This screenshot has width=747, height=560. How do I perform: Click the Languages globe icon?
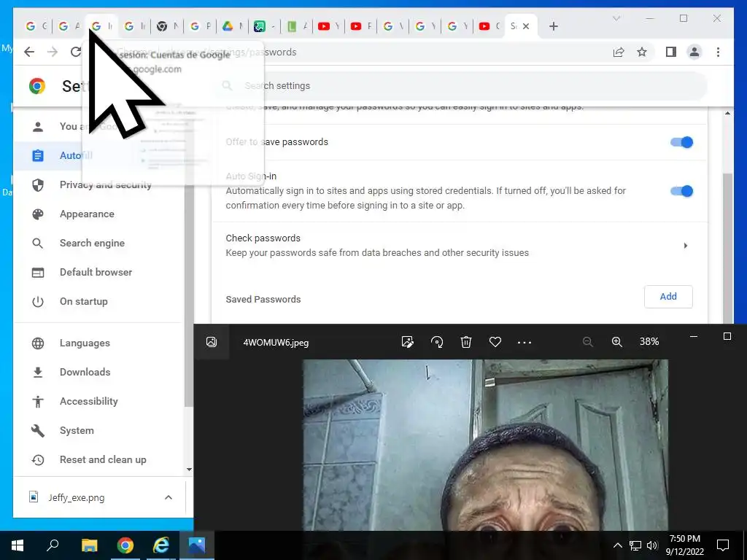point(38,343)
